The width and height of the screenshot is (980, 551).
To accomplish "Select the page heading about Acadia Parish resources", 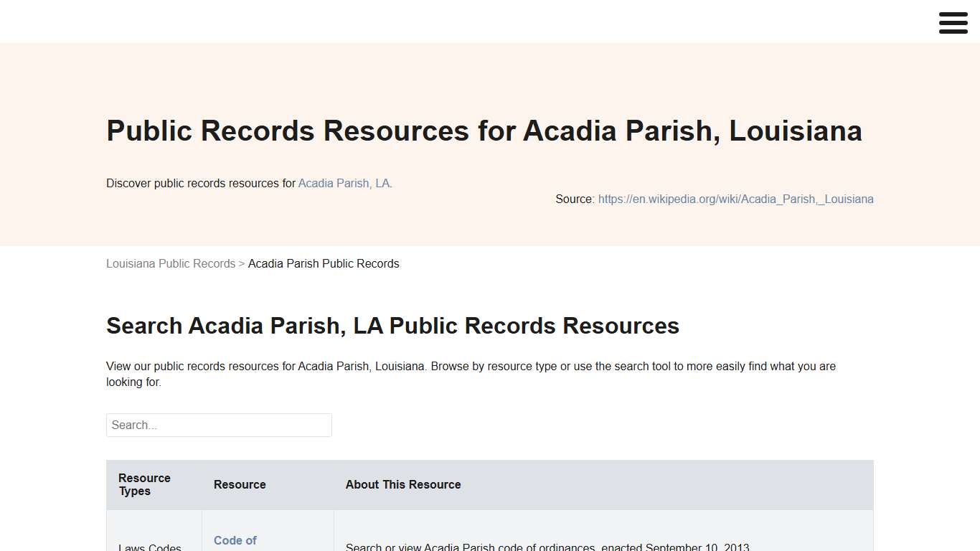I will point(484,131).
